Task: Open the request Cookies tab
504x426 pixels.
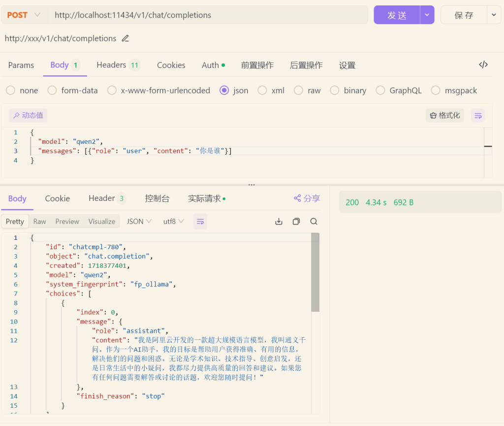Action: point(171,66)
